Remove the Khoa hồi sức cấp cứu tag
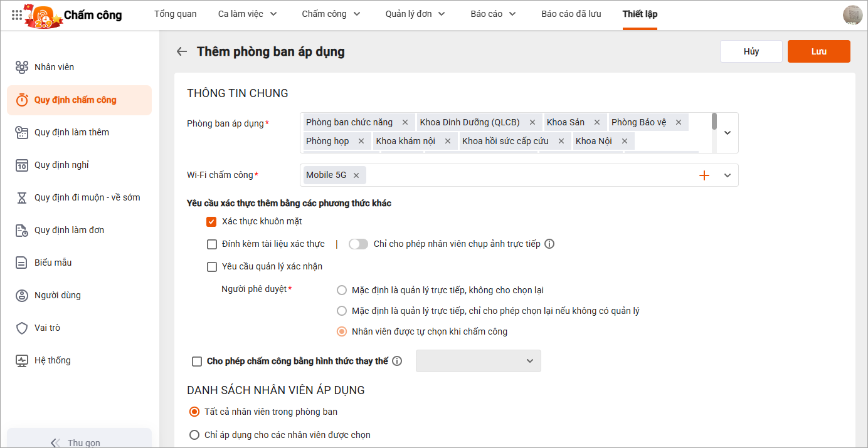Screen dimensions: 868x448 pyautogui.click(x=561, y=141)
